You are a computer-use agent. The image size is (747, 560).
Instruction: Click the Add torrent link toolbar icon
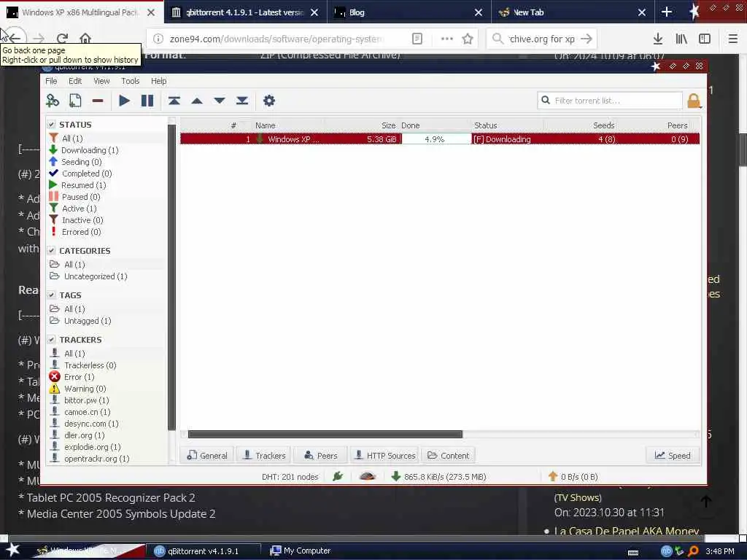pos(53,101)
